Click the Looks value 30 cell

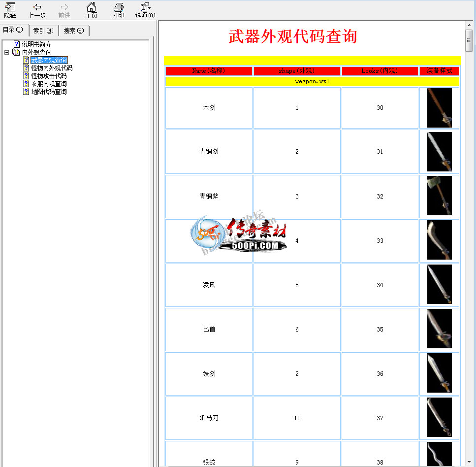coord(380,108)
